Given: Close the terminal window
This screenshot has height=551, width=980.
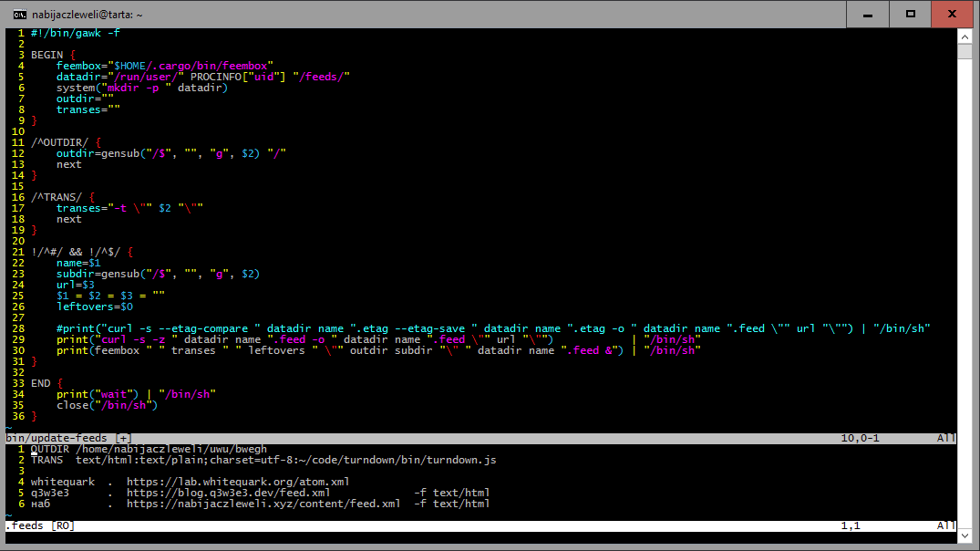Looking at the screenshot, I should [x=952, y=14].
